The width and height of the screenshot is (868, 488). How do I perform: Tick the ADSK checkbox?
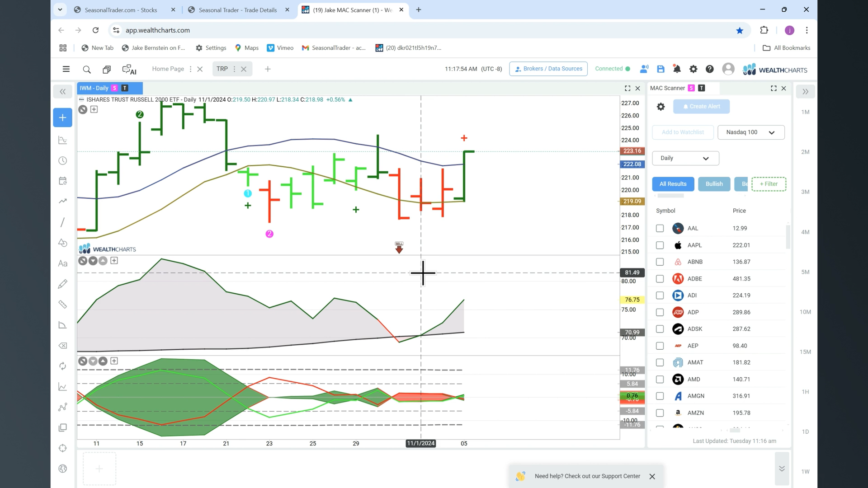point(660,329)
